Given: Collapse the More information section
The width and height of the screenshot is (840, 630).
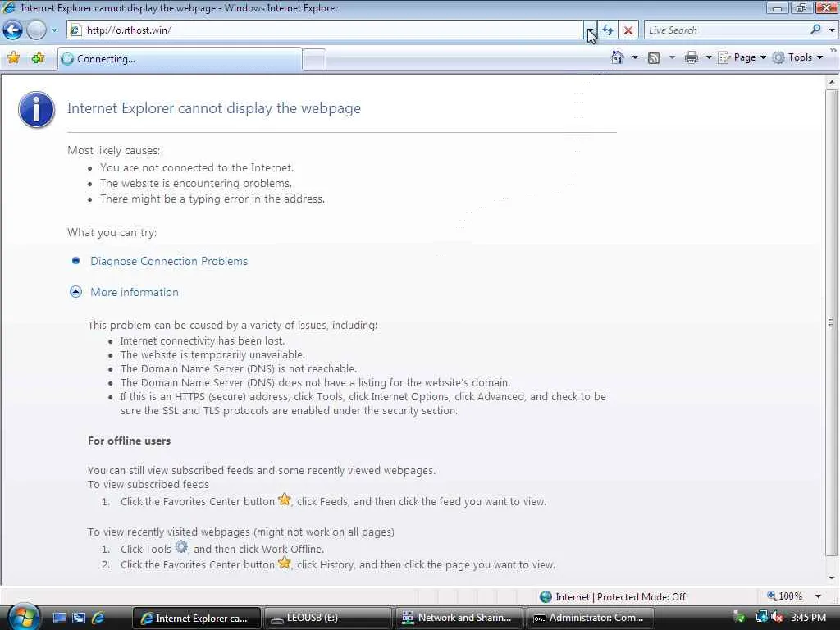Looking at the screenshot, I should click(x=135, y=292).
